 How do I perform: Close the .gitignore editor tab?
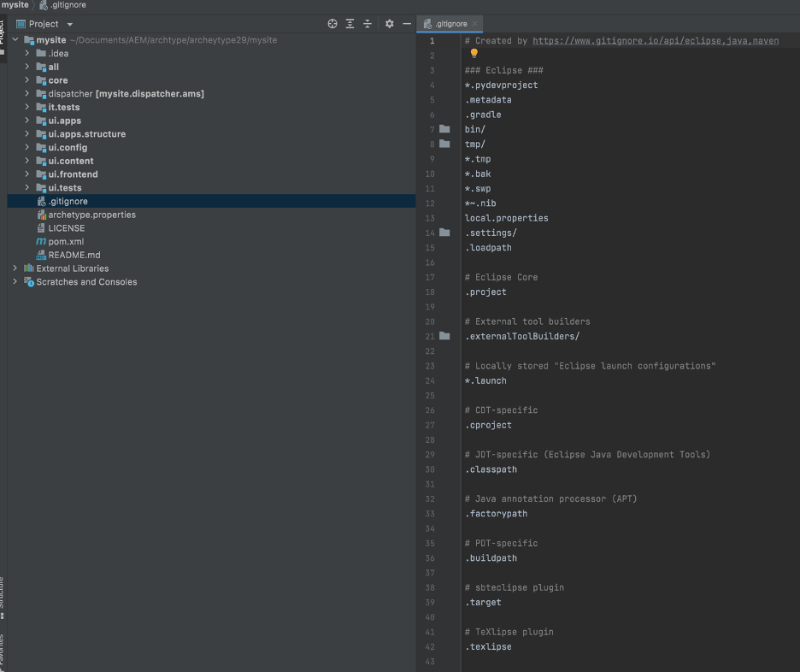click(x=476, y=24)
